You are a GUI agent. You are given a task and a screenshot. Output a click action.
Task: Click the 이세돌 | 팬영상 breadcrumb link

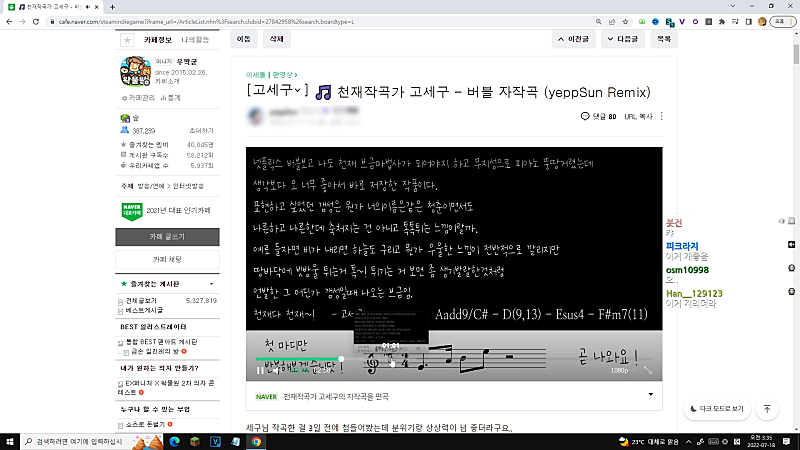point(271,74)
